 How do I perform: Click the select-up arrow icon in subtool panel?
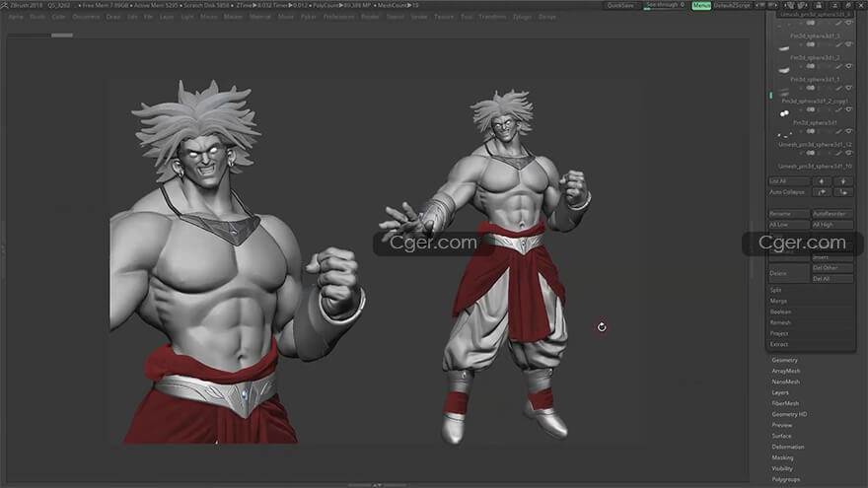coord(821,181)
